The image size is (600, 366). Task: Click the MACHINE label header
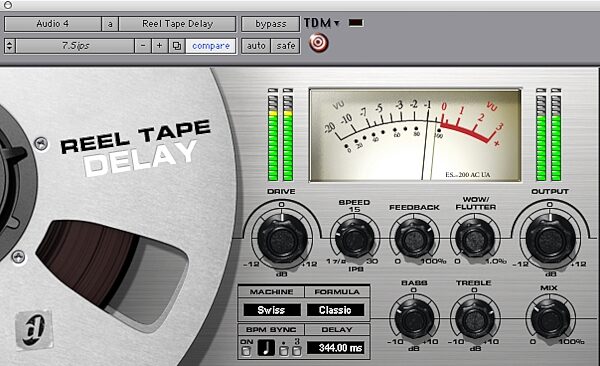point(271,292)
